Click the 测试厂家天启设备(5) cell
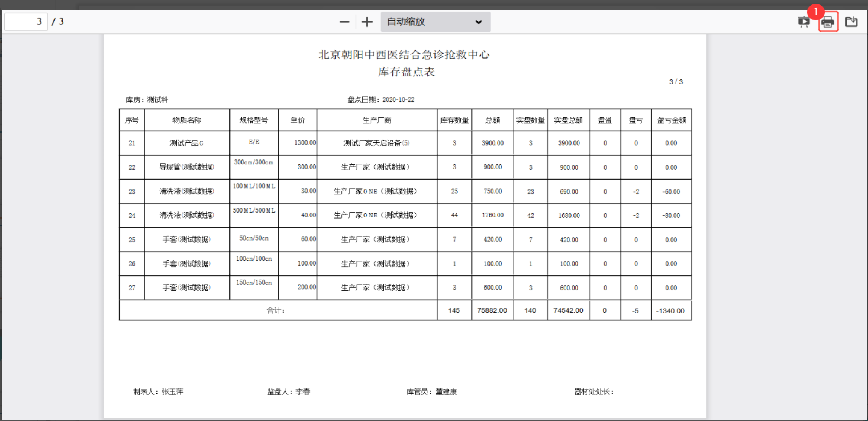Image resolution: width=868 pixels, height=421 pixels. click(x=377, y=143)
